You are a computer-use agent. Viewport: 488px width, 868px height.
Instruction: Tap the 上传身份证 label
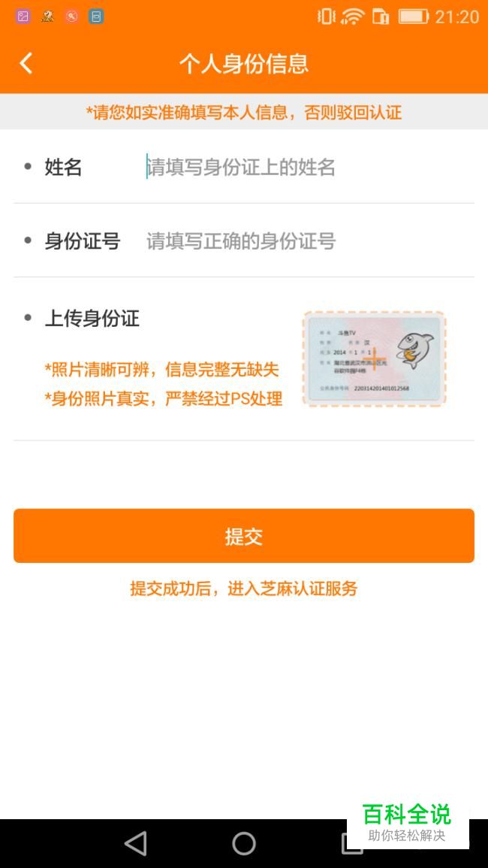[92, 319]
